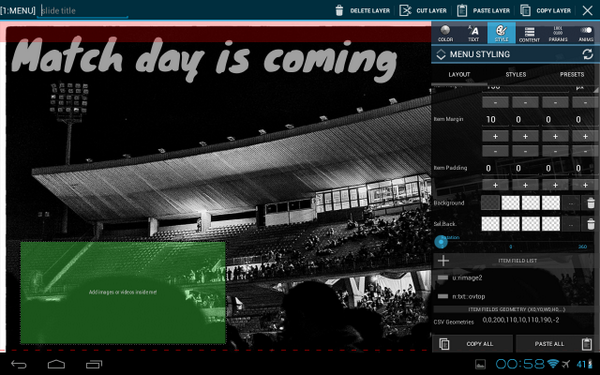Pick the second Background color swatch

pos(510,203)
